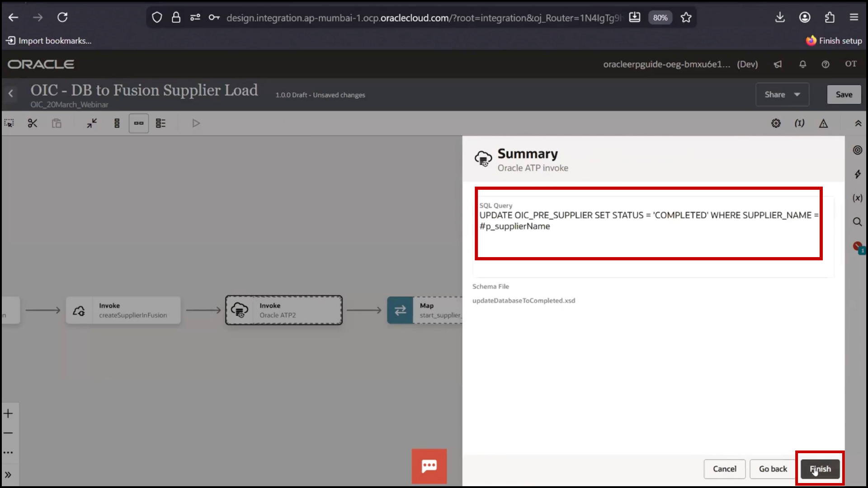Screen dimensions: 868x488
Task: Zoom in the canvas with plus
Action: click(8, 413)
